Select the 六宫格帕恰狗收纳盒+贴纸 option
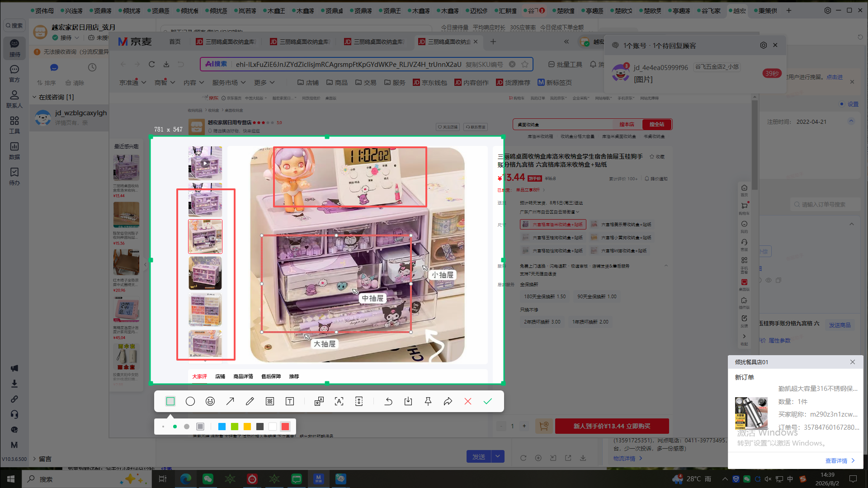The image size is (868, 488). [x=552, y=251]
